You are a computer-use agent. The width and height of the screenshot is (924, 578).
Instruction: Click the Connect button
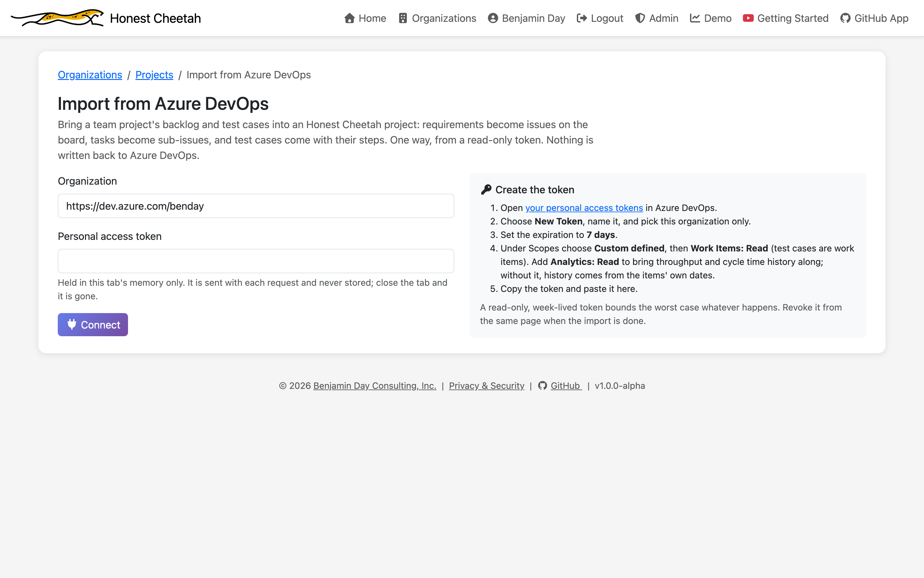[x=93, y=325]
